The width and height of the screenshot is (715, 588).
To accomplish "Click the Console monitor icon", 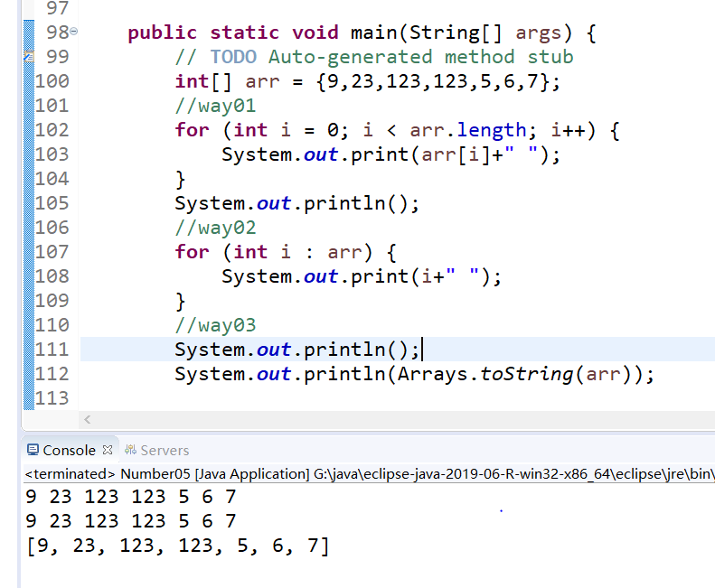I will tap(33, 450).
